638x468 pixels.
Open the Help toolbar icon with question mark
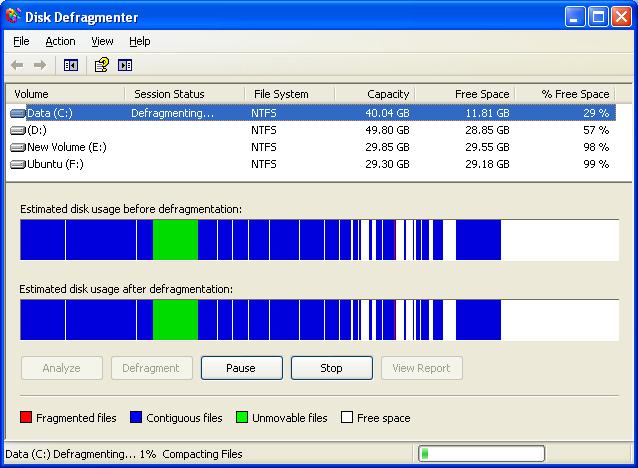pos(102,65)
